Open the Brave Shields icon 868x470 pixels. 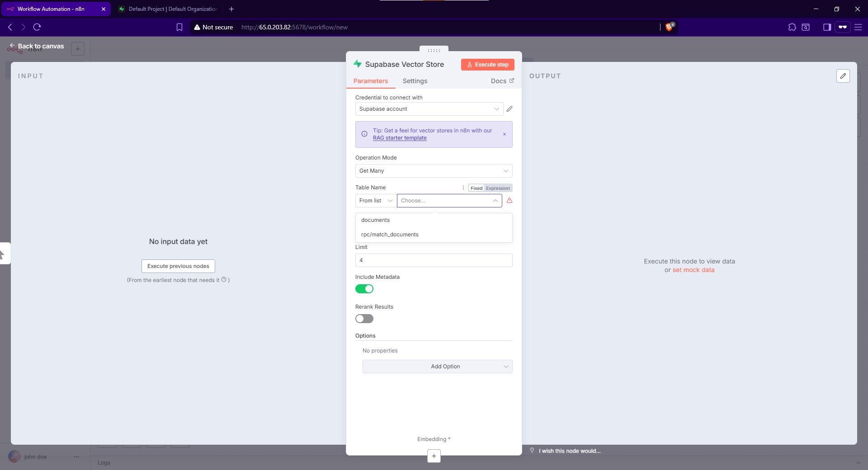[x=670, y=27]
